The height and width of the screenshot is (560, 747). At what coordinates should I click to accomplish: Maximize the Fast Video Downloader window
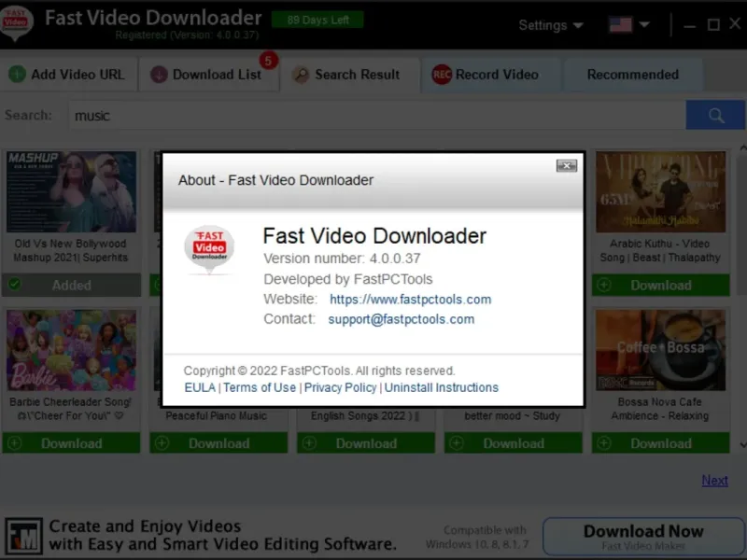click(x=713, y=25)
